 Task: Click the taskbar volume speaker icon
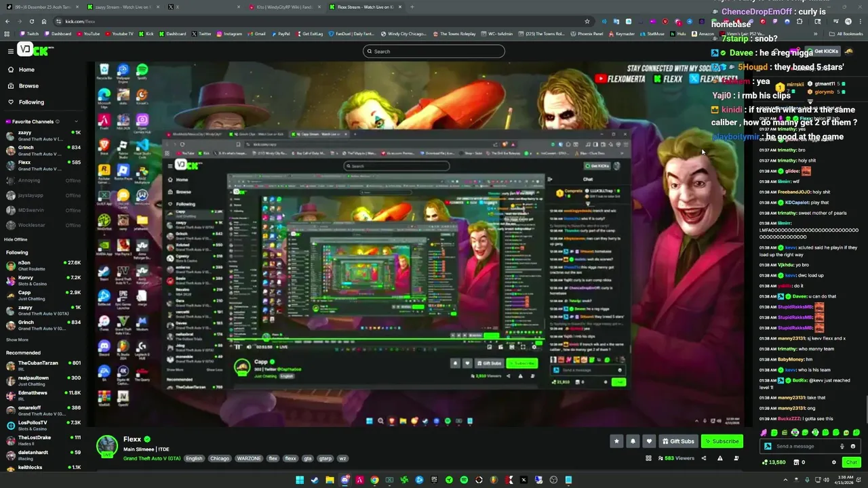coord(827,480)
